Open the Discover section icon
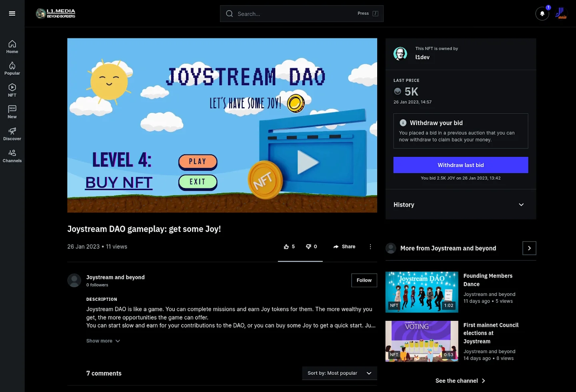The width and height of the screenshot is (576, 392). 12,134
